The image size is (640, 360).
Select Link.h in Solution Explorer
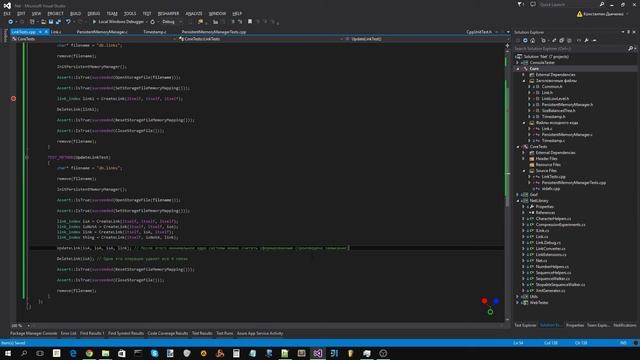547,93
